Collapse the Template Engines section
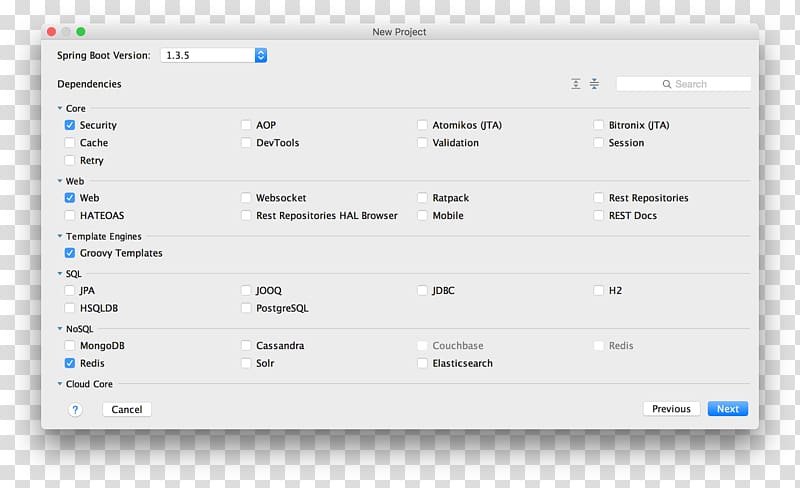This screenshot has height=488, width=800. coord(60,236)
